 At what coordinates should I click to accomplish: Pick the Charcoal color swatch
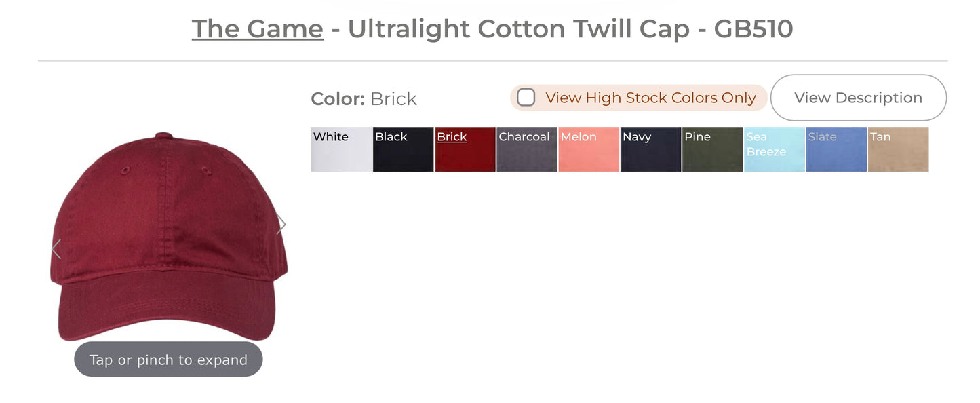[526, 149]
